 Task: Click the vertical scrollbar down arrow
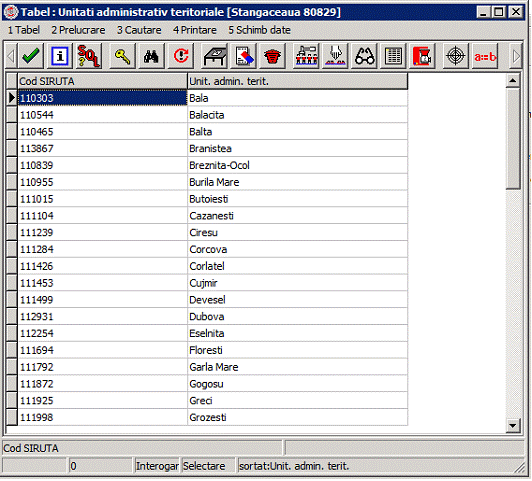click(x=513, y=426)
